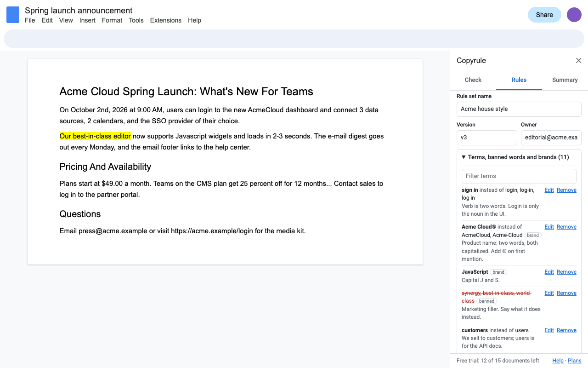588x368 pixels.
Task: Click the 'Questions' heading in the document
Action: (x=80, y=214)
